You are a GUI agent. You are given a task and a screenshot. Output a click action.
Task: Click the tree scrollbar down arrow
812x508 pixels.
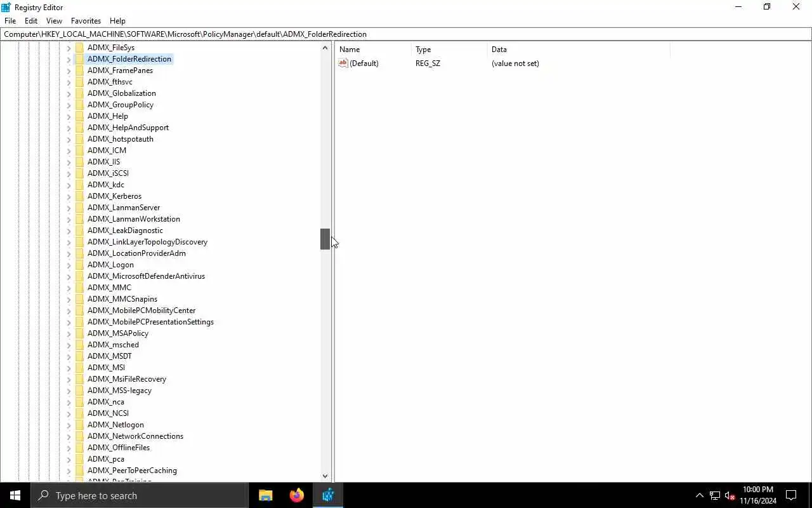tap(325, 476)
